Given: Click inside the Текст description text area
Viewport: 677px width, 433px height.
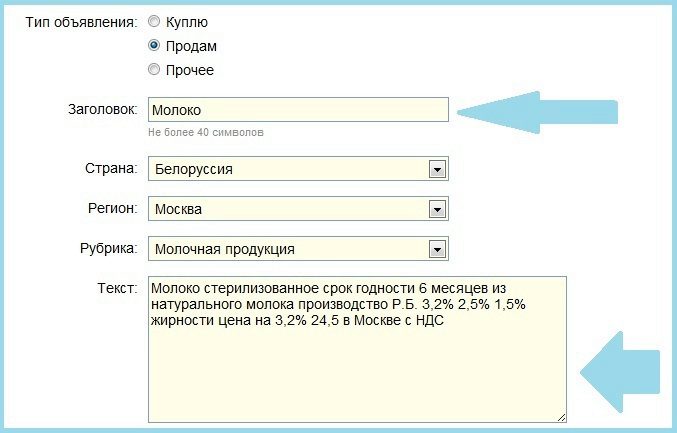Looking at the screenshot, I should pyautogui.click(x=356, y=370).
